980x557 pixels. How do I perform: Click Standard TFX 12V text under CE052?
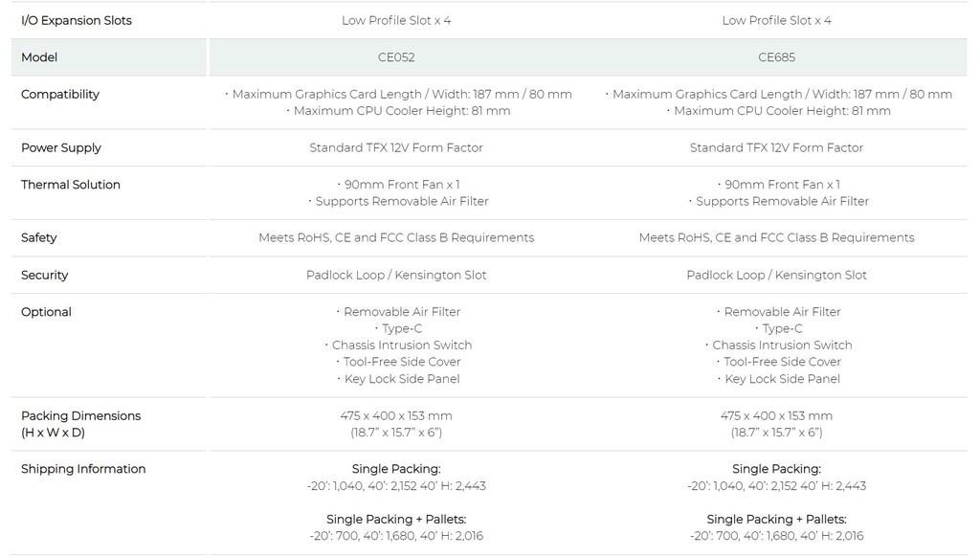(396, 148)
